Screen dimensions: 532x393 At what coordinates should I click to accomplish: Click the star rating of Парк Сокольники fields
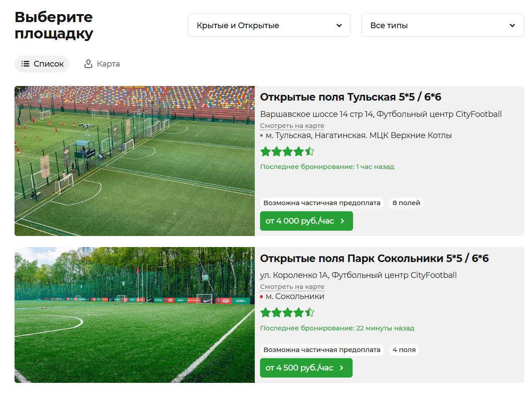[287, 313]
